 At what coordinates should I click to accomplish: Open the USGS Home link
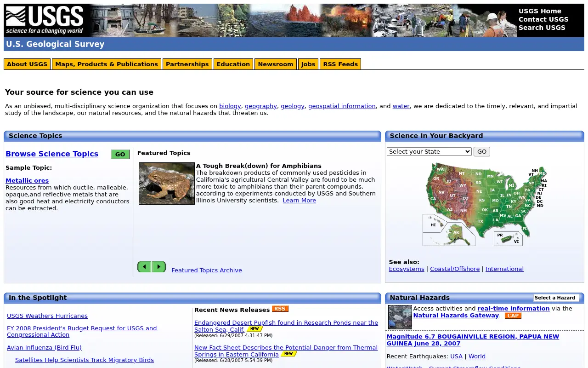point(540,11)
